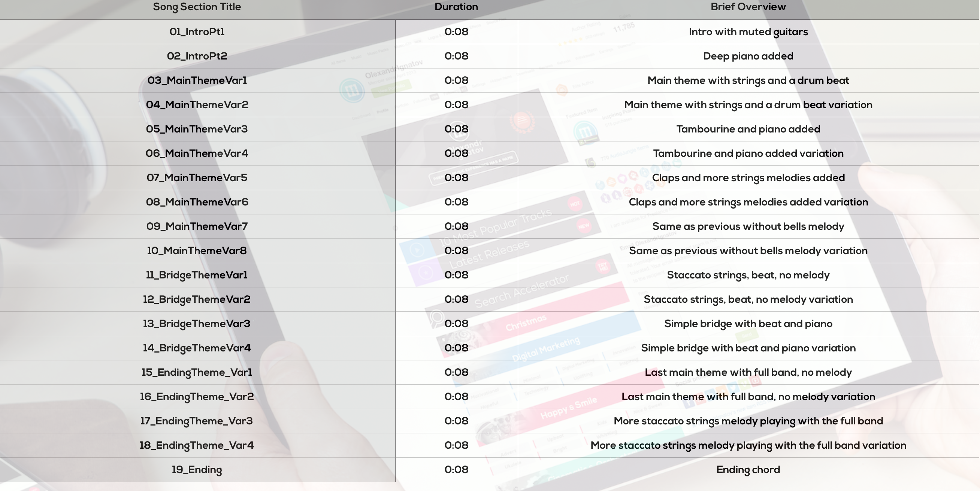The height and width of the screenshot is (491, 980).
Task: Click the 0:08 duration of 12_BridgeThemeVar2
Action: click(456, 299)
